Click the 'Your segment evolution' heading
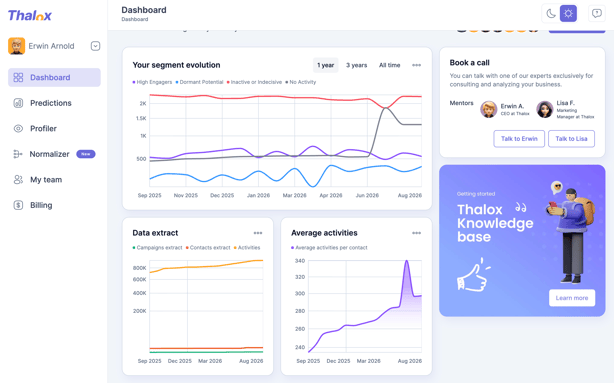The image size is (614, 383). [x=176, y=65]
